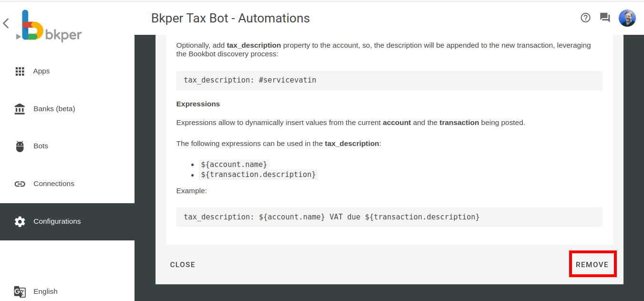The width and height of the screenshot is (644, 301).
Task: Click the REMOVE button
Action: [x=592, y=264]
